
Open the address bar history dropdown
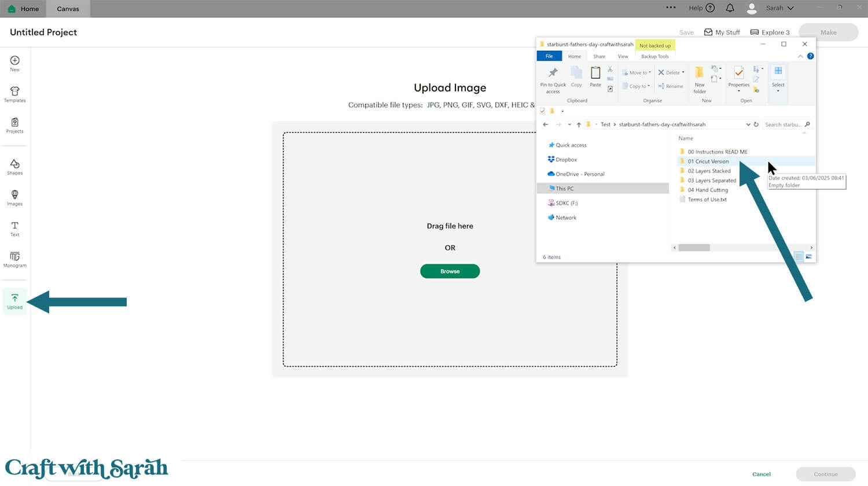[x=748, y=124]
